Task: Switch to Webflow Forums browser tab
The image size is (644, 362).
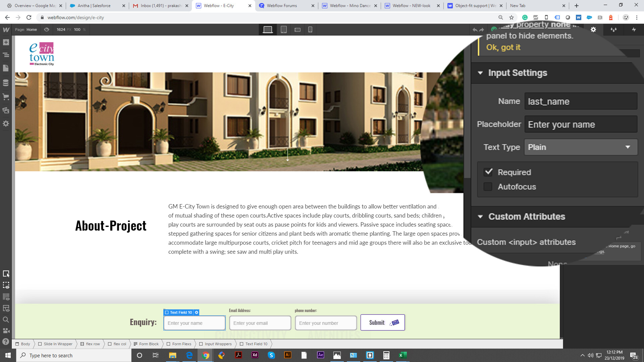Action: click(282, 6)
